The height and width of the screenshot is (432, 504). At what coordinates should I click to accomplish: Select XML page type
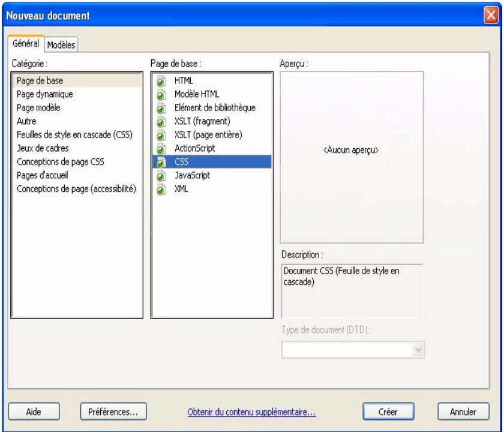pyautogui.click(x=212, y=188)
